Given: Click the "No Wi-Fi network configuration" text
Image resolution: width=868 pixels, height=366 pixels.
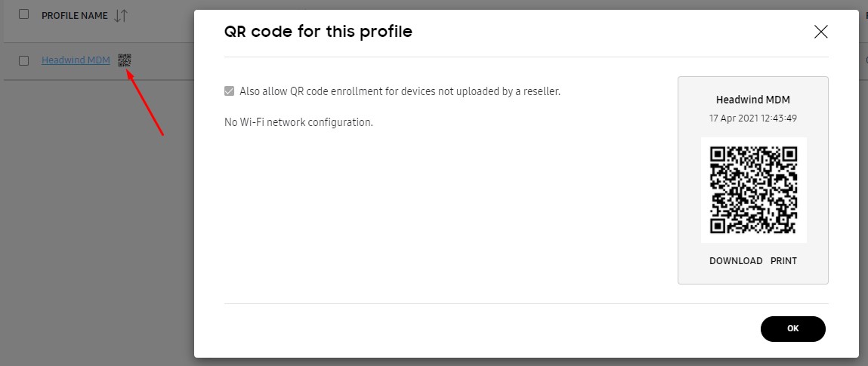Looking at the screenshot, I should 298,121.
